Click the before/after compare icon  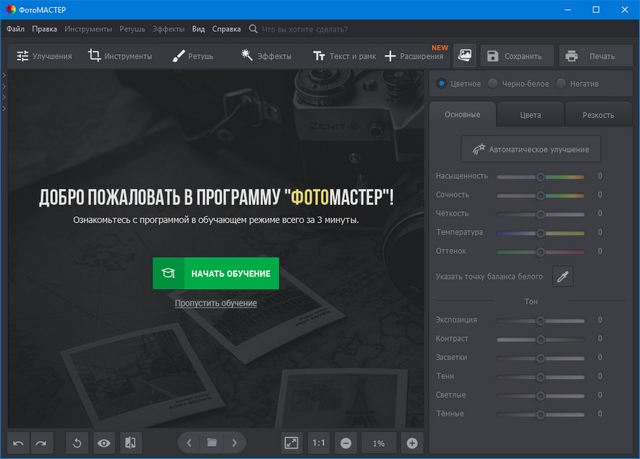[x=129, y=442]
